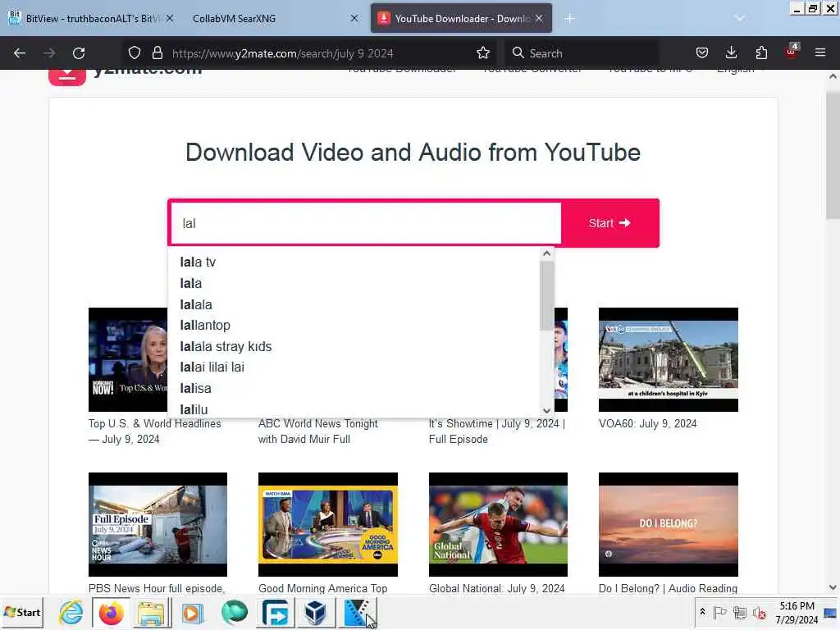Viewport: 840px width, 630px height.
Task: Close the YouTube Downloader tab
Action: [x=539, y=18]
